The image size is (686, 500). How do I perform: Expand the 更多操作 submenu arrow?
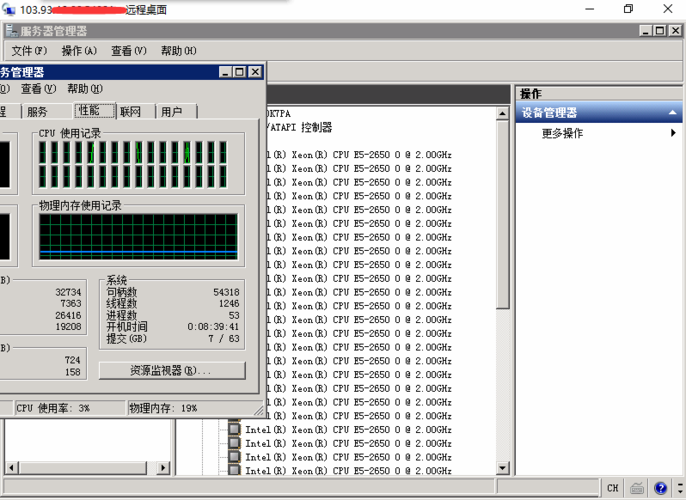pos(673,133)
